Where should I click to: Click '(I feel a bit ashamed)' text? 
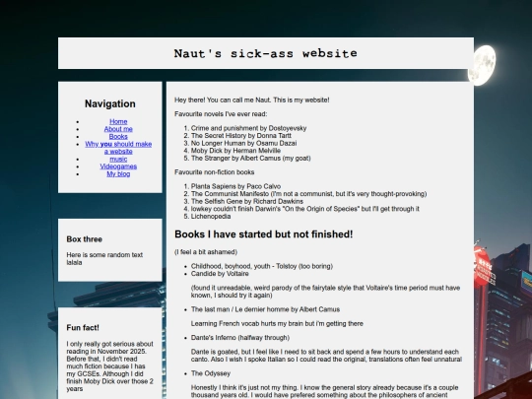click(x=206, y=252)
